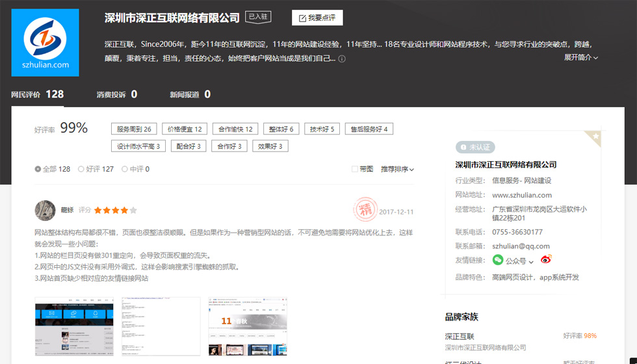Filter by tag 服务周到 26

[134, 129]
